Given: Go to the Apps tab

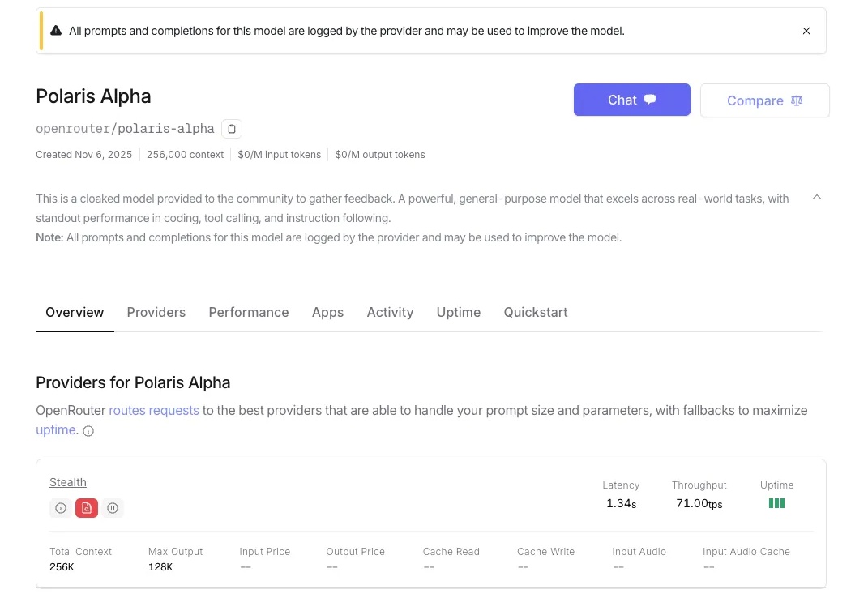Looking at the screenshot, I should pos(327,313).
